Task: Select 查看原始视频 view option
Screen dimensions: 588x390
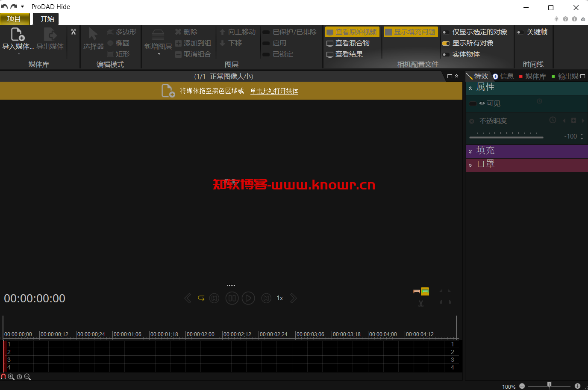Action: [352, 32]
